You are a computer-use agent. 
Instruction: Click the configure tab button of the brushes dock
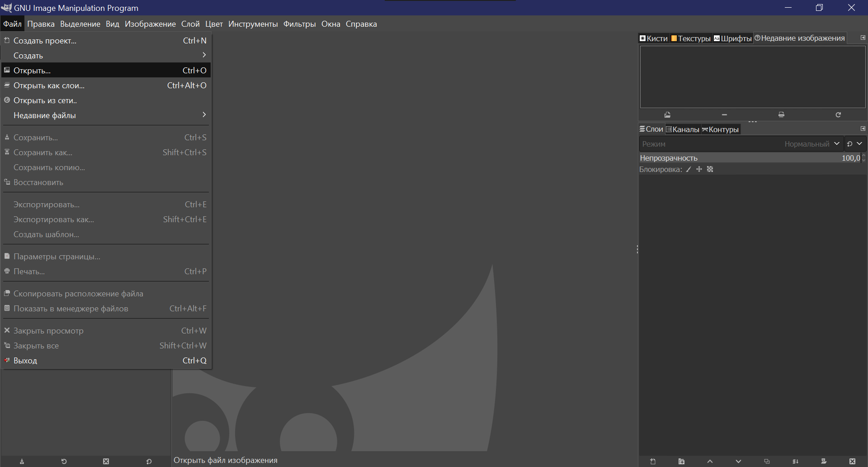click(x=863, y=38)
